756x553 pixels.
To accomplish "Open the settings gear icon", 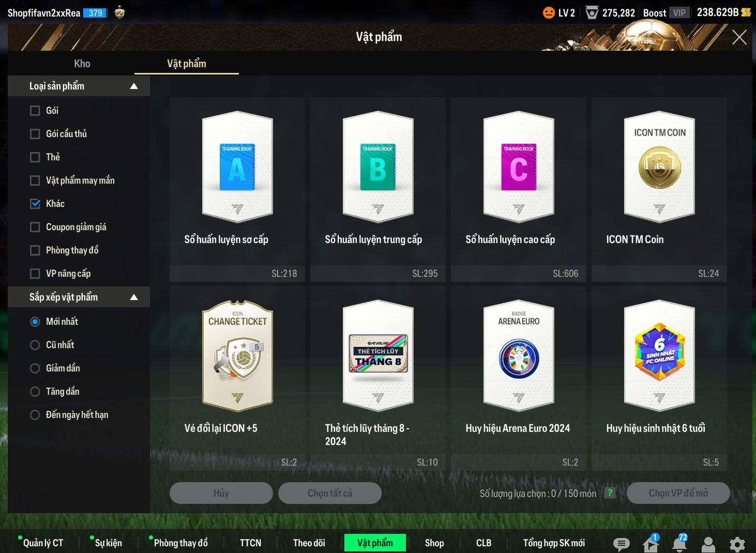I will pyautogui.click(x=737, y=544).
